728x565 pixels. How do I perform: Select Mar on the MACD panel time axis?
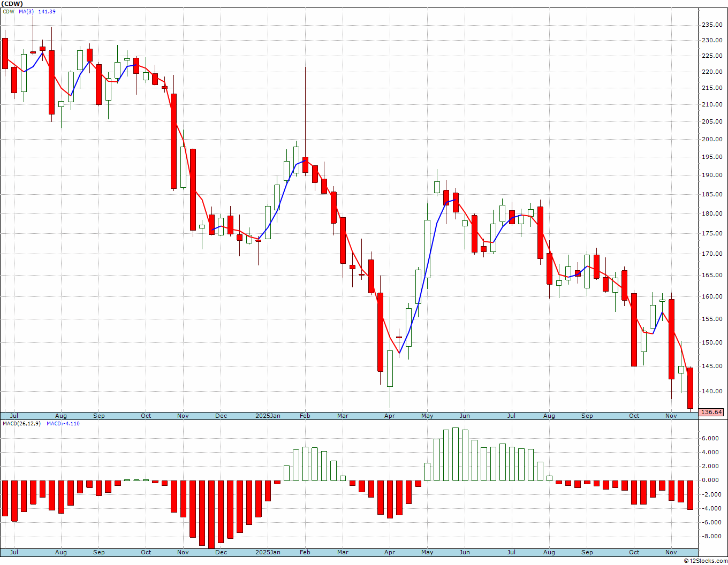coord(343,552)
